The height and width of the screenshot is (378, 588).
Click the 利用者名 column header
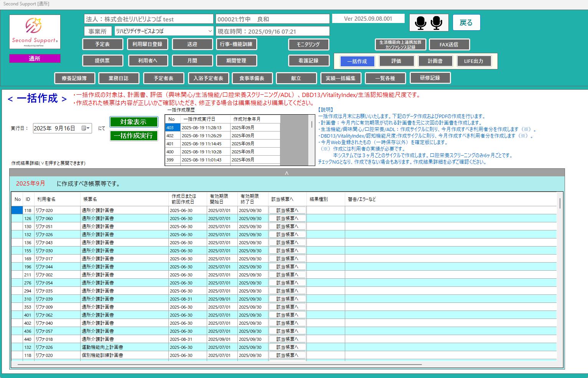pos(57,199)
